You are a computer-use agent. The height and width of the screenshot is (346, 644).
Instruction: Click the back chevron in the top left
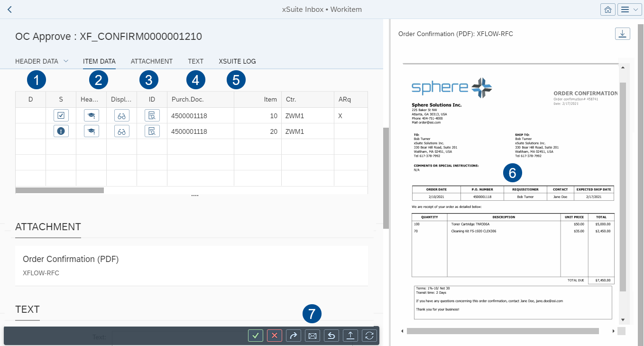point(9,9)
